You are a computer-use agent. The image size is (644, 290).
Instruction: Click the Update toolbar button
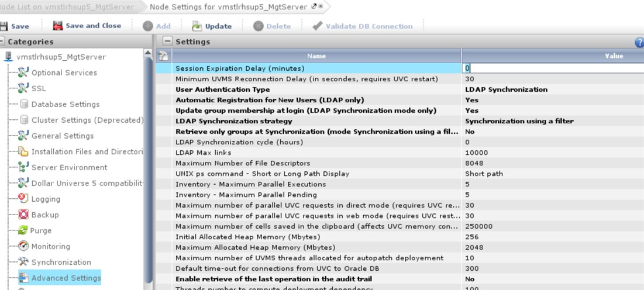(x=212, y=26)
